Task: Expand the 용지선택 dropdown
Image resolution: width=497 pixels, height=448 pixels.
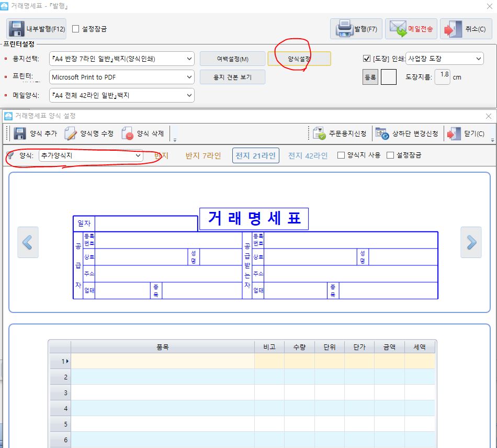Action: coord(189,59)
